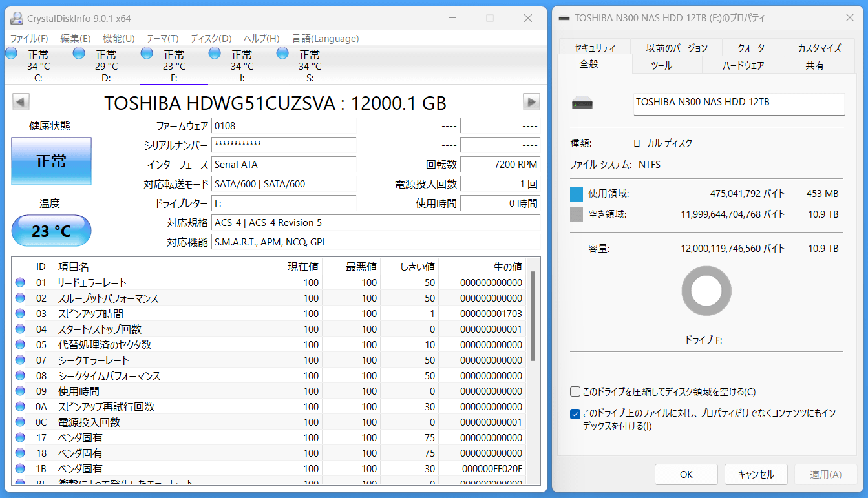Select drive I: health status icon
868x498 pixels.
pyautogui.click(x=215, y=54)
